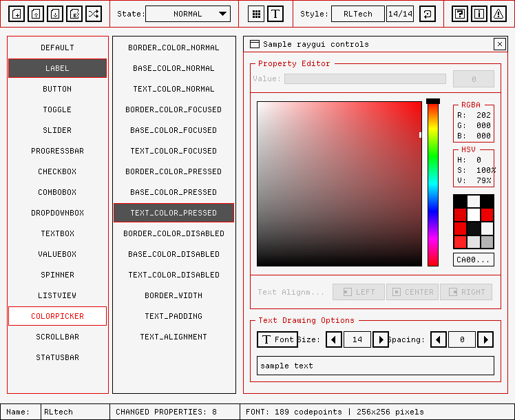Image resolution: width=515 pixels, height=420 pixels.
Task: Toggle the font atlas T button
Action: tap(275, 14)
